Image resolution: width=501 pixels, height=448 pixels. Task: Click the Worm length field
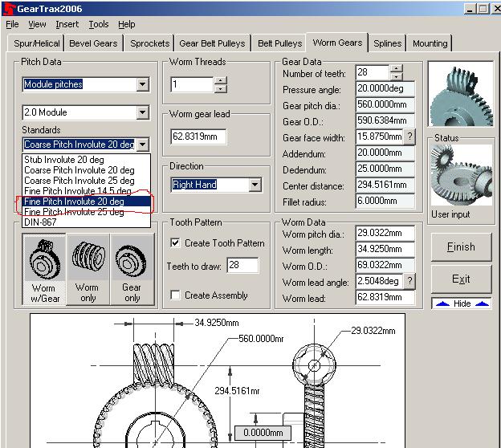click(x=385, y=249)
